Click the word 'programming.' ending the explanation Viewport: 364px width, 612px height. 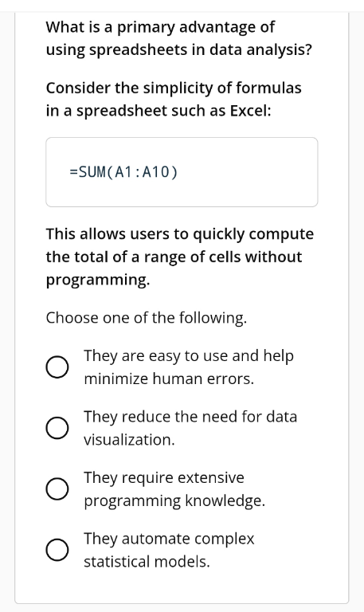[98, 280]
